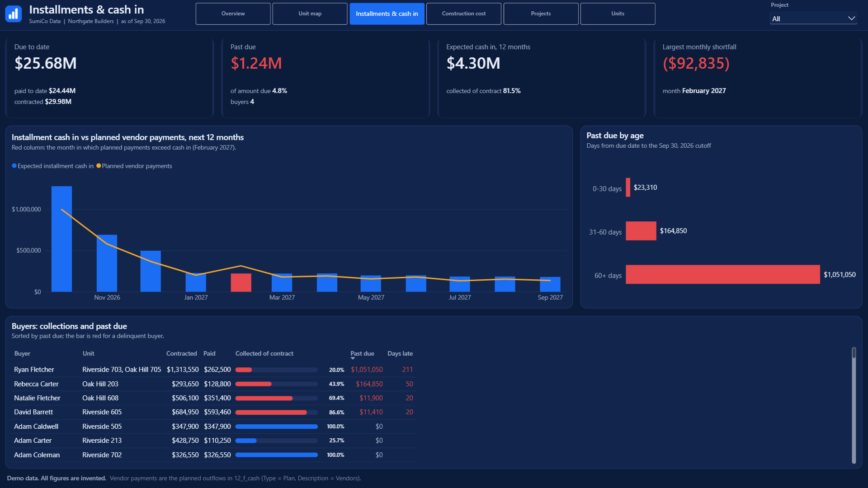Go to the Construction cost tab
868x488 pixels.
(464, 14)
